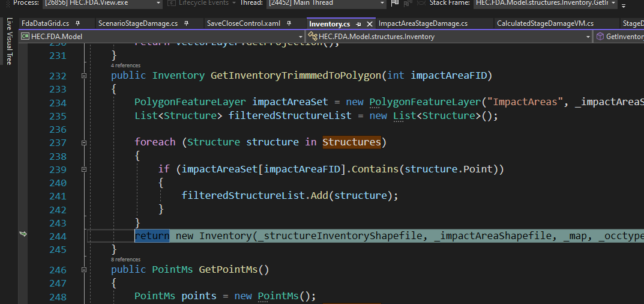
Task: Click 'PolygonFeatureLayer' type on line 234 start
Action: (x=190, y=102)
